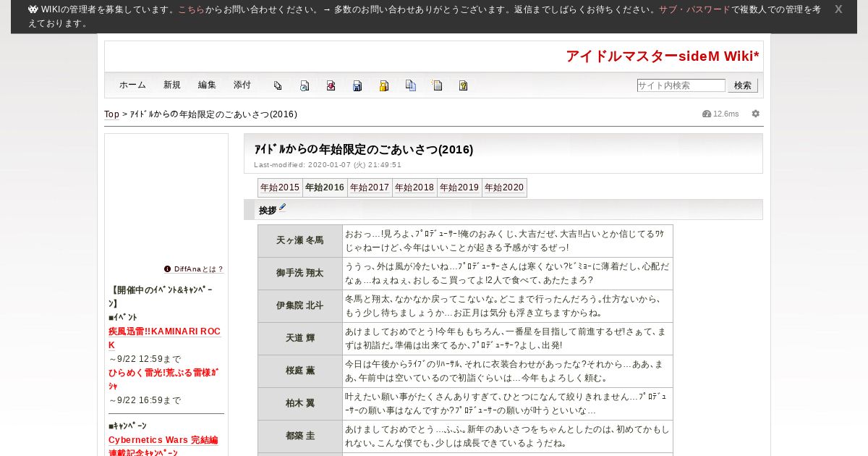Dismiss the notice banner with X
This screenshot has height=456, width=868.
[838, 9]
